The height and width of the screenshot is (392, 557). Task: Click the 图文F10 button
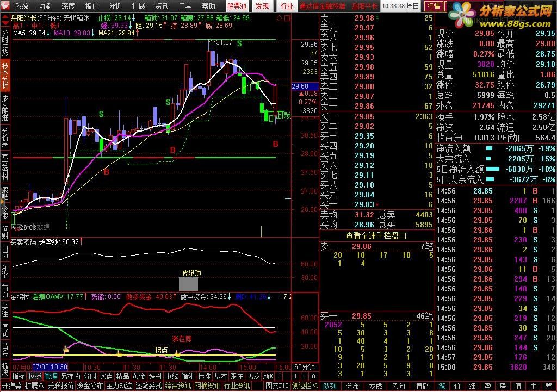tap(277, 385)
